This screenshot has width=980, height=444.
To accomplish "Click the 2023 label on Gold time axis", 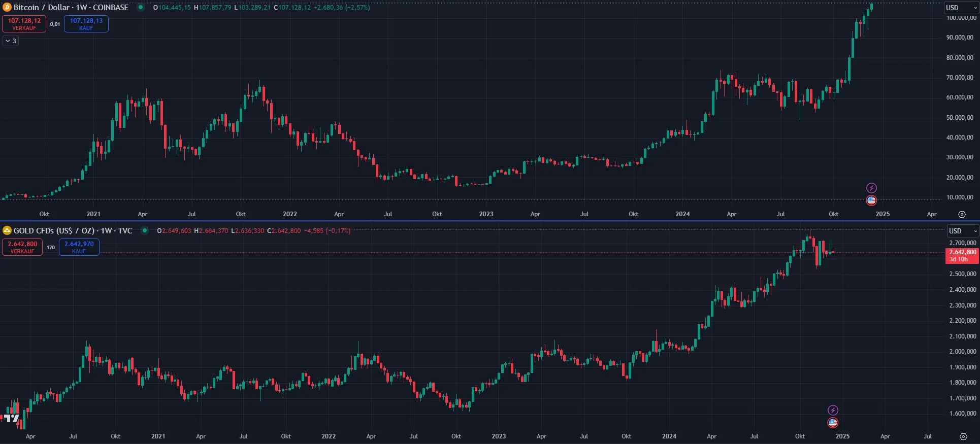I will [x=499, y=436].
